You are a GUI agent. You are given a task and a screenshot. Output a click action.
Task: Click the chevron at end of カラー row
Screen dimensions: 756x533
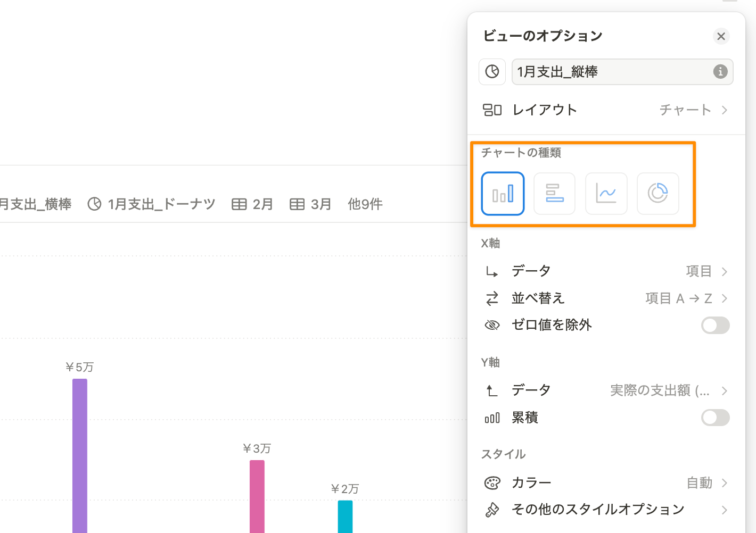[725, 483]
